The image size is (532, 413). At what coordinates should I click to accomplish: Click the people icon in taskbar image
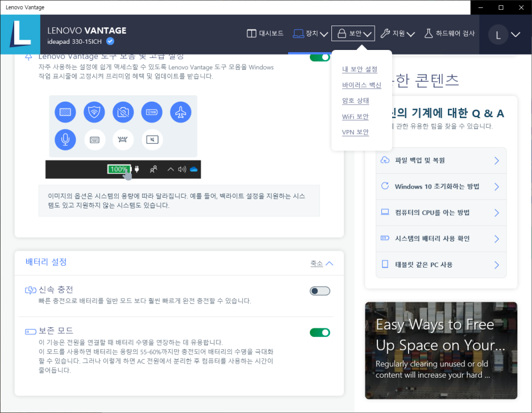coord(153,169)
